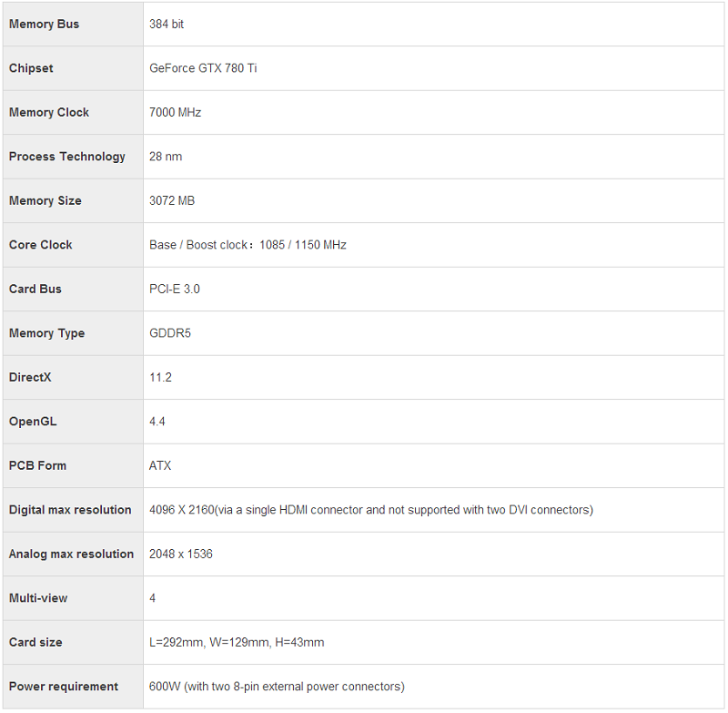Click the 7000 MHz memory clock value
This screenshot has width=728, height=713.
point(175,113)
